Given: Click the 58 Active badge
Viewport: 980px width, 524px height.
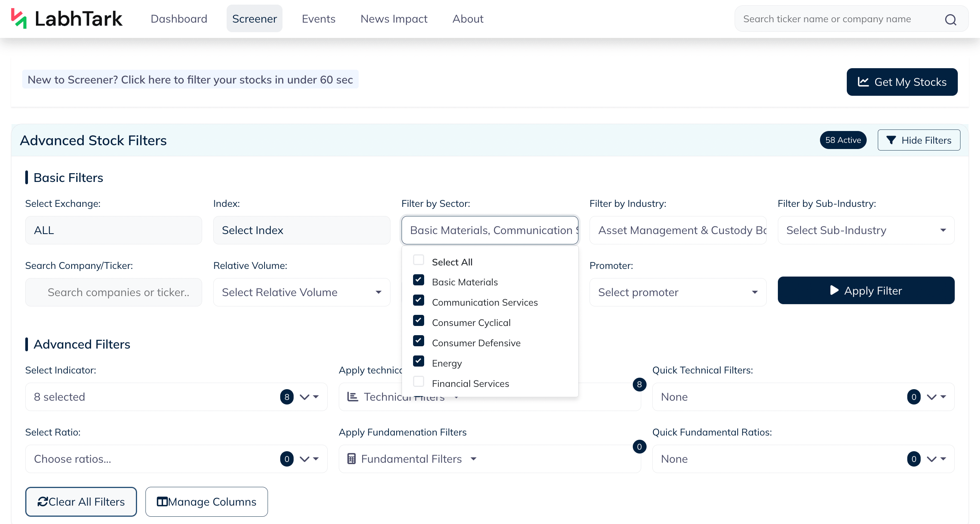Looking at the screenshot, I should (x=843, y=140).
